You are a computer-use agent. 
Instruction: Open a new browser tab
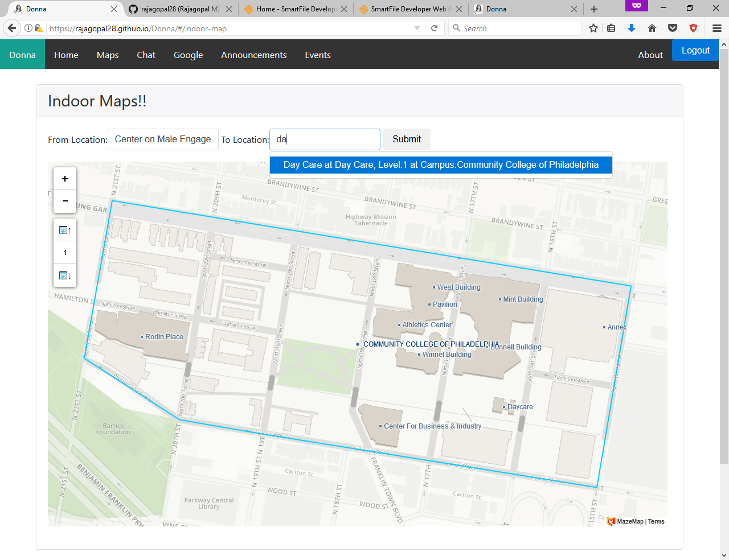pos(594,9)
